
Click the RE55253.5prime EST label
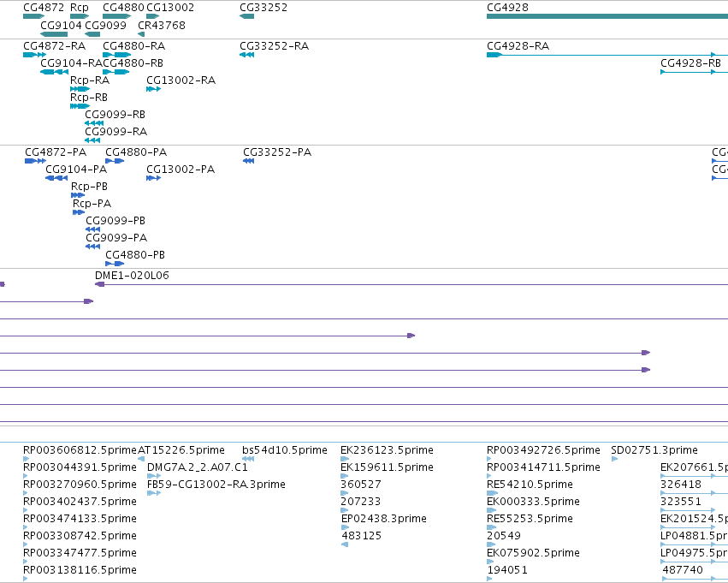pos(530,519)
